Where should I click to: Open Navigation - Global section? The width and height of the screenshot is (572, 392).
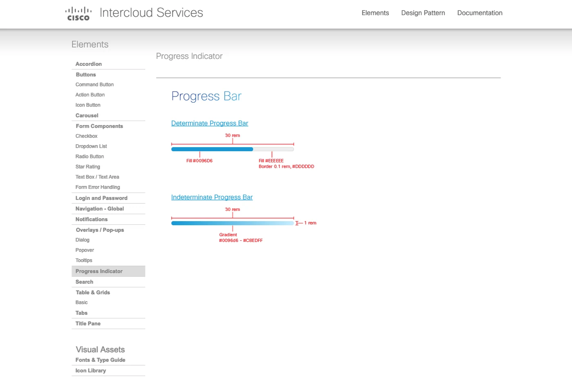(100, 209)
